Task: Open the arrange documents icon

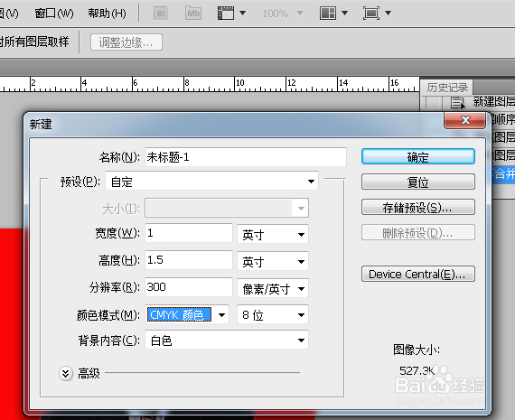Action: [328, 14]
